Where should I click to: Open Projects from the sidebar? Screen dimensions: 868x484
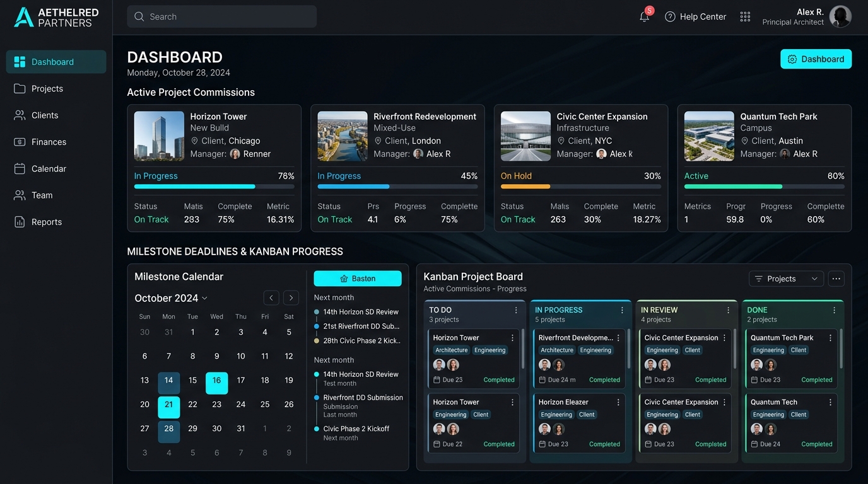56,89
